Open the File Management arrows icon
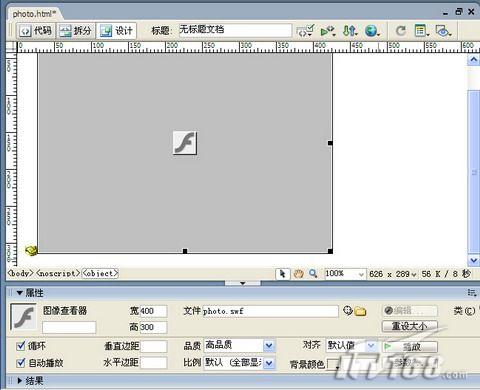The height and width of the screenshot is (390, 480). [350, 31]
